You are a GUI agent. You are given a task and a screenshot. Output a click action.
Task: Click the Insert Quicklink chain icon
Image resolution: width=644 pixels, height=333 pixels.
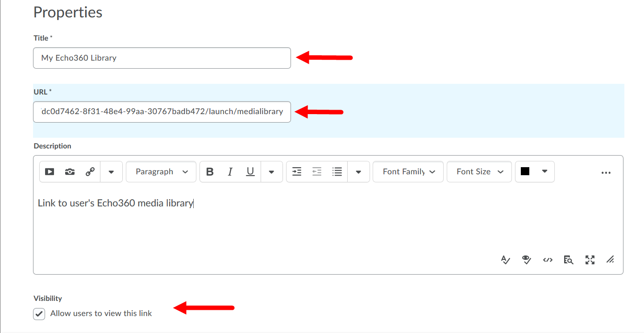pos(90,172)
